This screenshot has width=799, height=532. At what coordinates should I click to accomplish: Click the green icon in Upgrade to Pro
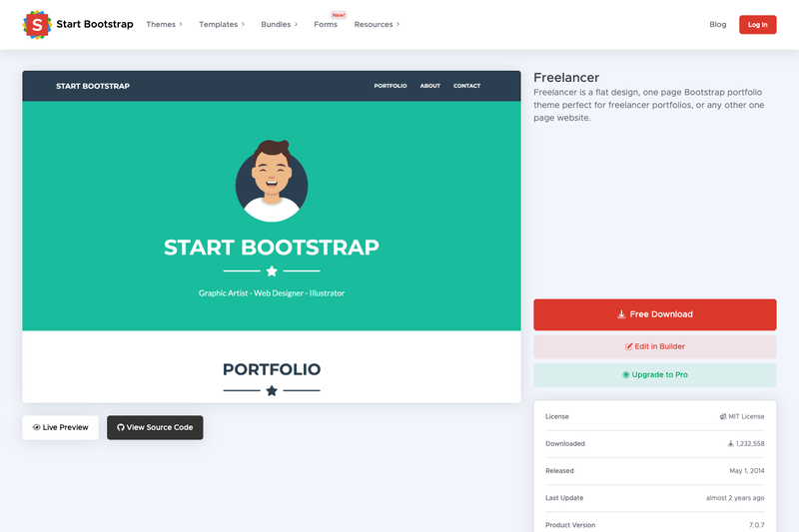pos(626,375)
